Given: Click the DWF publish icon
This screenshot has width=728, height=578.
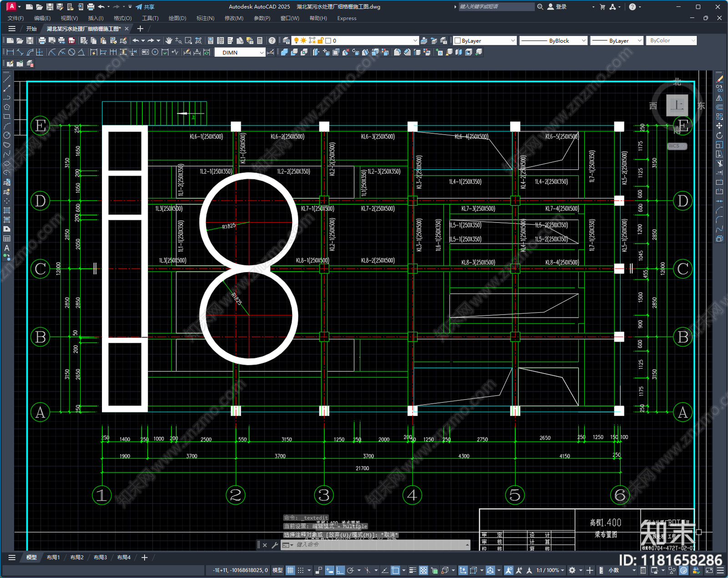Looking at the screenshot, I should (x=71, y=41).
